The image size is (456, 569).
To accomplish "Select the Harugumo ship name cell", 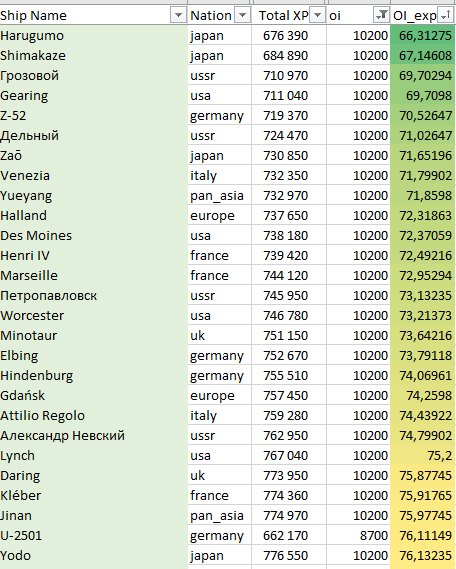I will 94,36.
